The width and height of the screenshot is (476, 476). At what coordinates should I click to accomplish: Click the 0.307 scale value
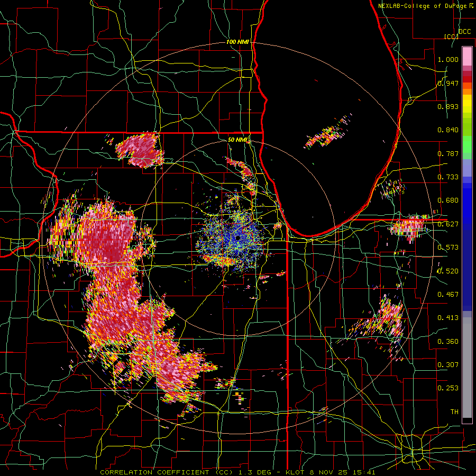point(448,365)
